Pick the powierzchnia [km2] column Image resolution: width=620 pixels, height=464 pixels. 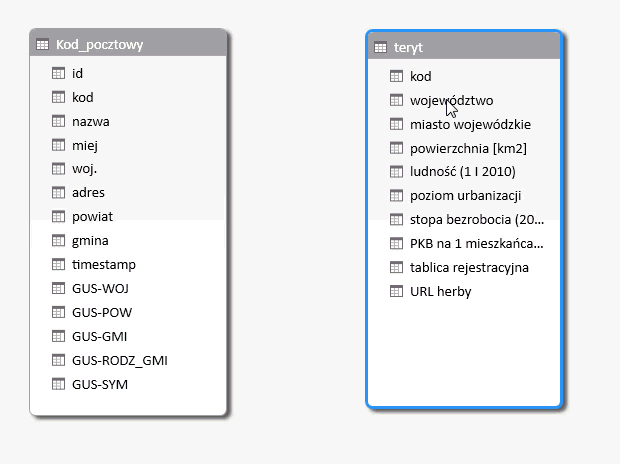click(468, 148)
